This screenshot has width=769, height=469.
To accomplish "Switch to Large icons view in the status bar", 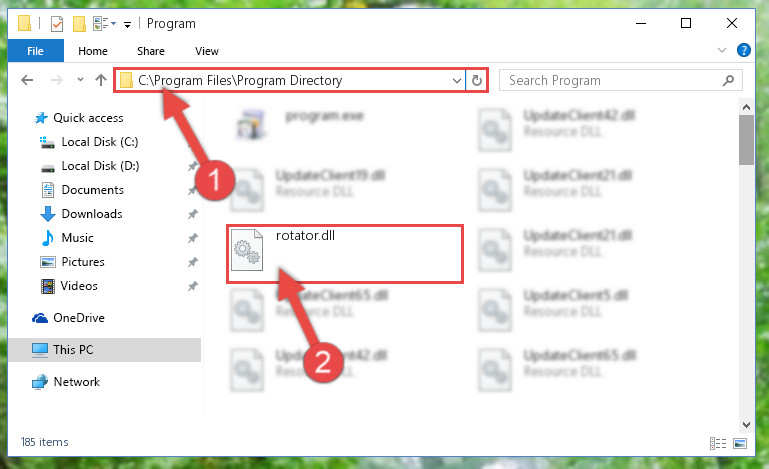I will point(740,443).
